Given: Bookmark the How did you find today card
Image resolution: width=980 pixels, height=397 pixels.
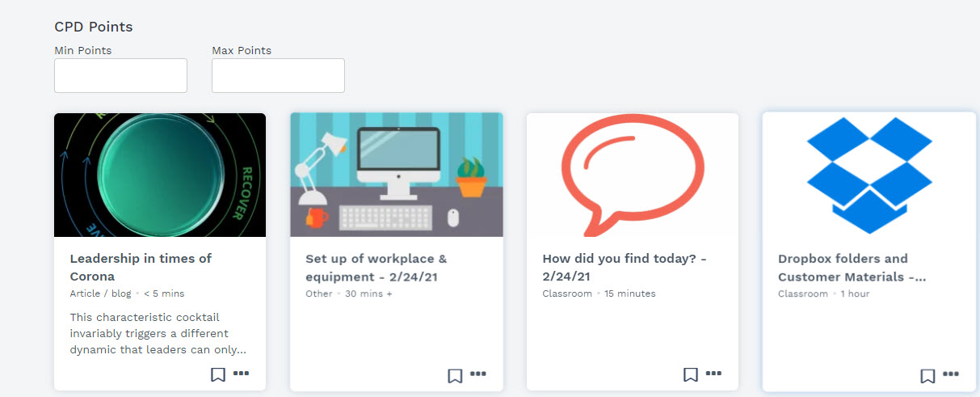Looking at the screenshot, I should [691, 374].
